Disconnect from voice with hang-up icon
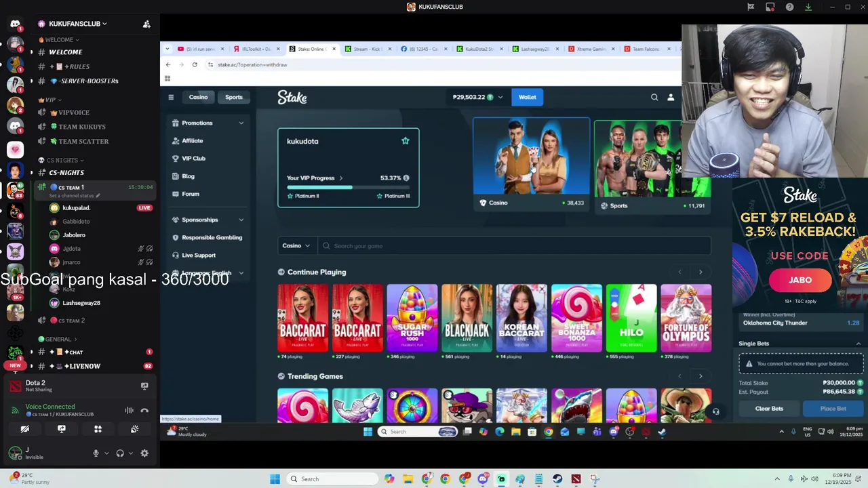This screenshot has height=488, width=868. click(x=144, y=410)
